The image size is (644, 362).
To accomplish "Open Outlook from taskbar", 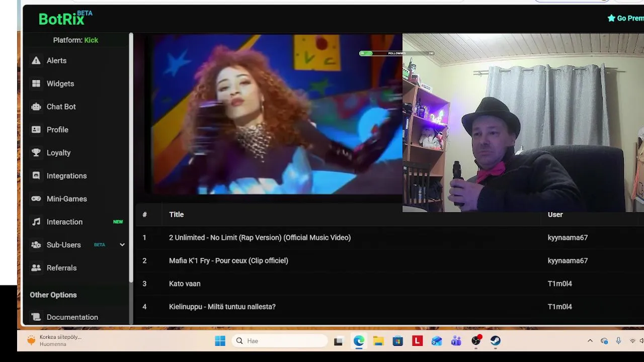I will click(x=437, y=341).
